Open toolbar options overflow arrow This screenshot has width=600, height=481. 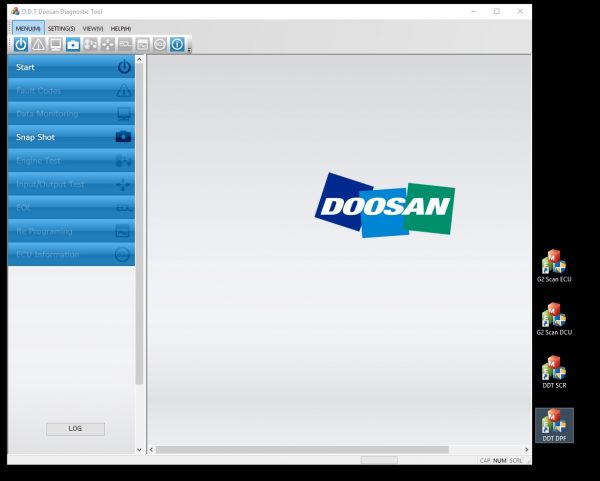[189, 50]
